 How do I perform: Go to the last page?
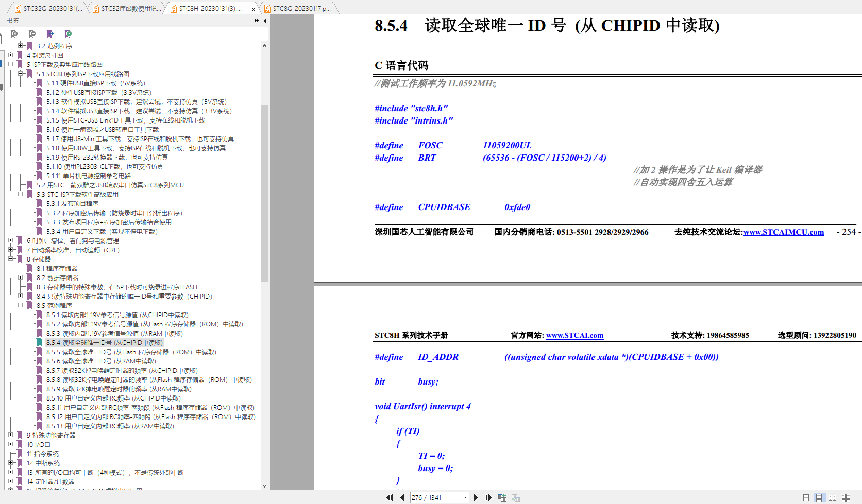click(x=488, y=497)
